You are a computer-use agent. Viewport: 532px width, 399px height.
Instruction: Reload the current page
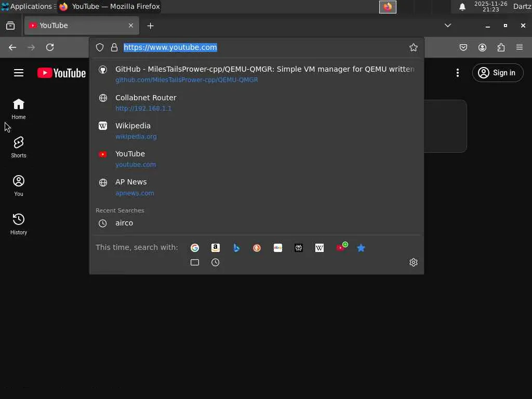coord(50,47)
